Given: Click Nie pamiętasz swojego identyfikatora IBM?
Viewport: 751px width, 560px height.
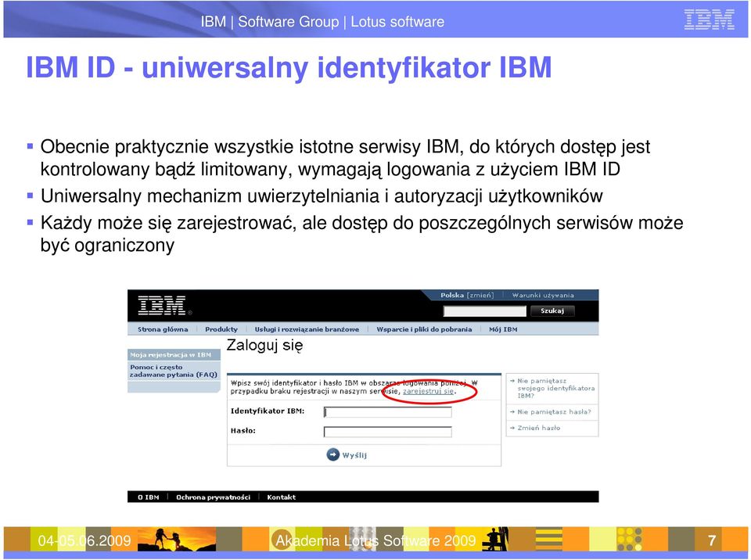Looking at the screenshot, I should (555, 389).
